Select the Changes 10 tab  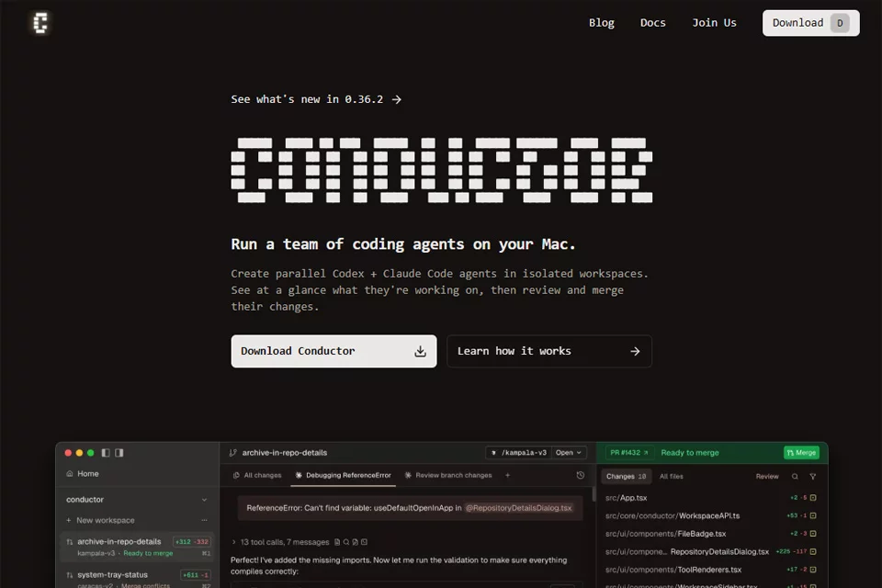point(626,477)
